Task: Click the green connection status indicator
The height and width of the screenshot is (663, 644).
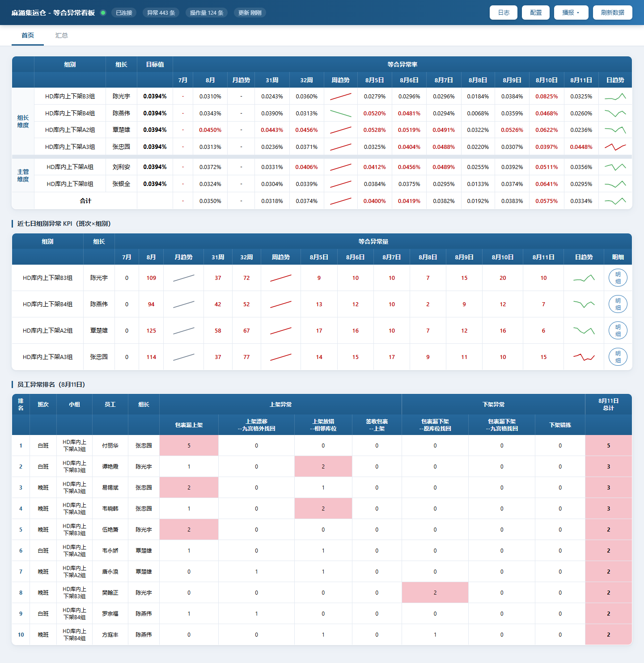Action: point(103,13)
